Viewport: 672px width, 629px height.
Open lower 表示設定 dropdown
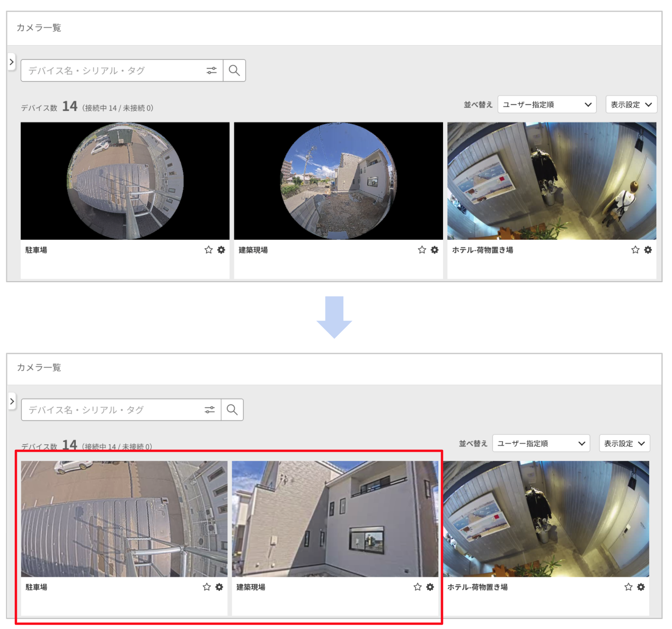coord(624,443)
